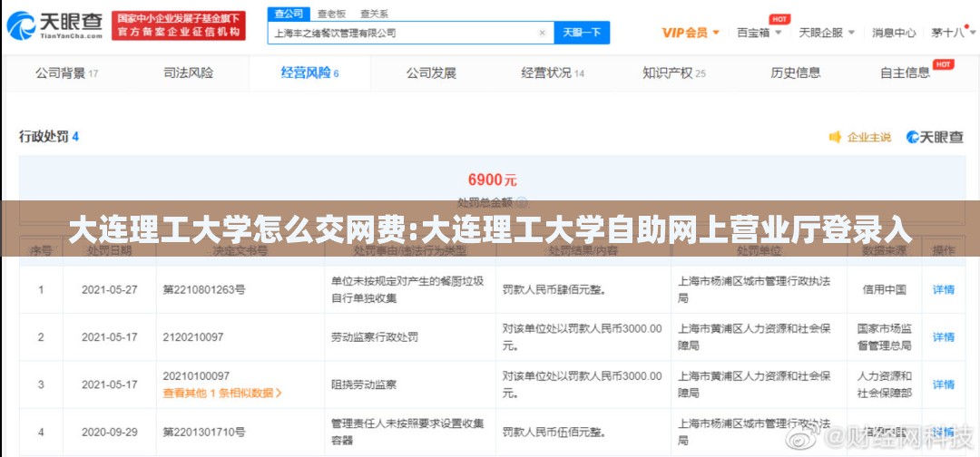Click the 阻挠劳动监察 reason cell

[x=363, y=384]
